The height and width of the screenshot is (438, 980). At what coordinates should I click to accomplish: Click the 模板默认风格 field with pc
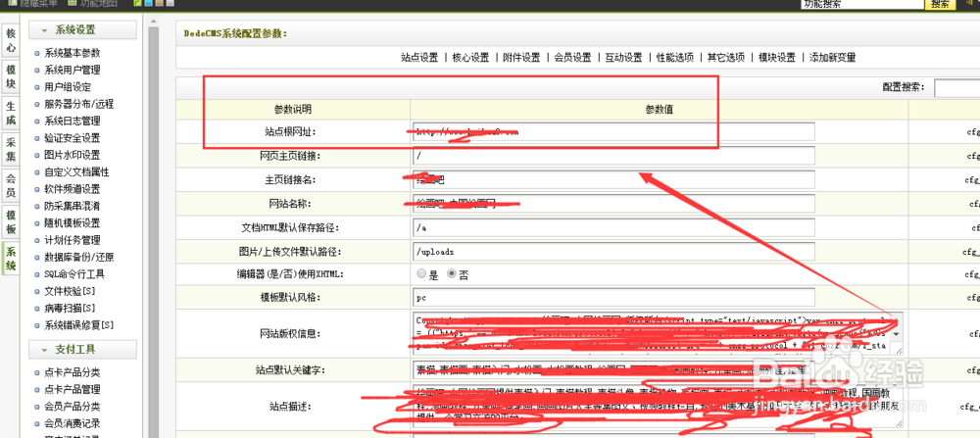pos(613,297)
